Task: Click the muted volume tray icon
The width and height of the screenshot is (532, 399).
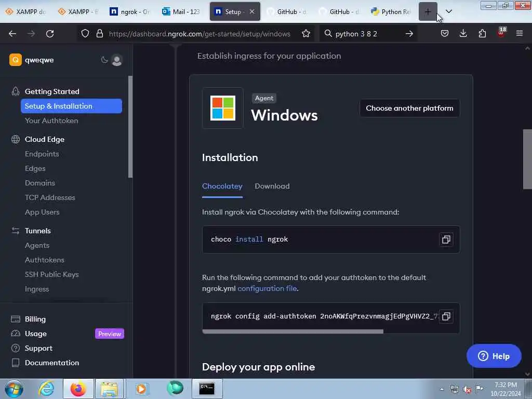Action: 467,390
